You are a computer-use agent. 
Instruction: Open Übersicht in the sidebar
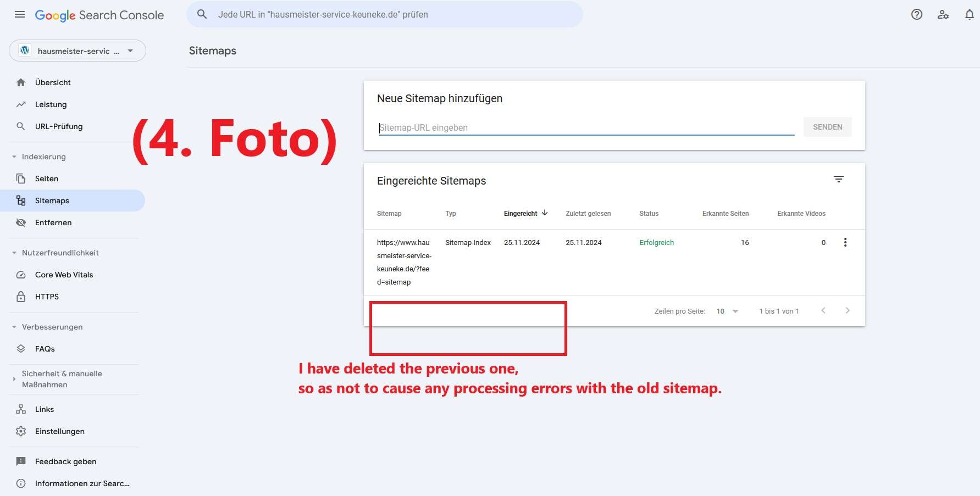(73, 82)
